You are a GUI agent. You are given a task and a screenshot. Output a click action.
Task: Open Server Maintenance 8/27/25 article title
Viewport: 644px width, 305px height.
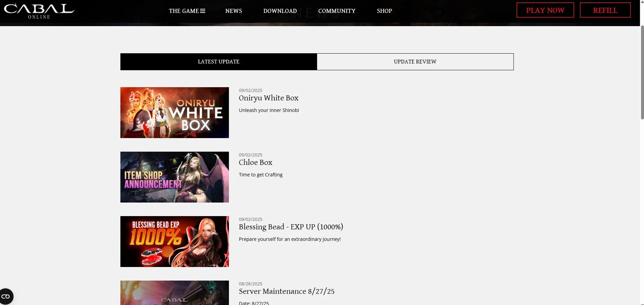(x=287, y=291)
